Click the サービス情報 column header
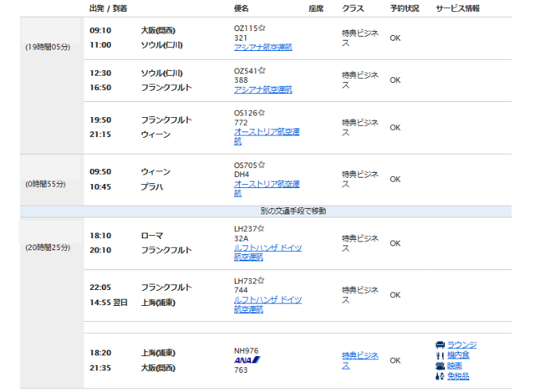The width and height of the screenshot is (535, 392). pos(458,8)
